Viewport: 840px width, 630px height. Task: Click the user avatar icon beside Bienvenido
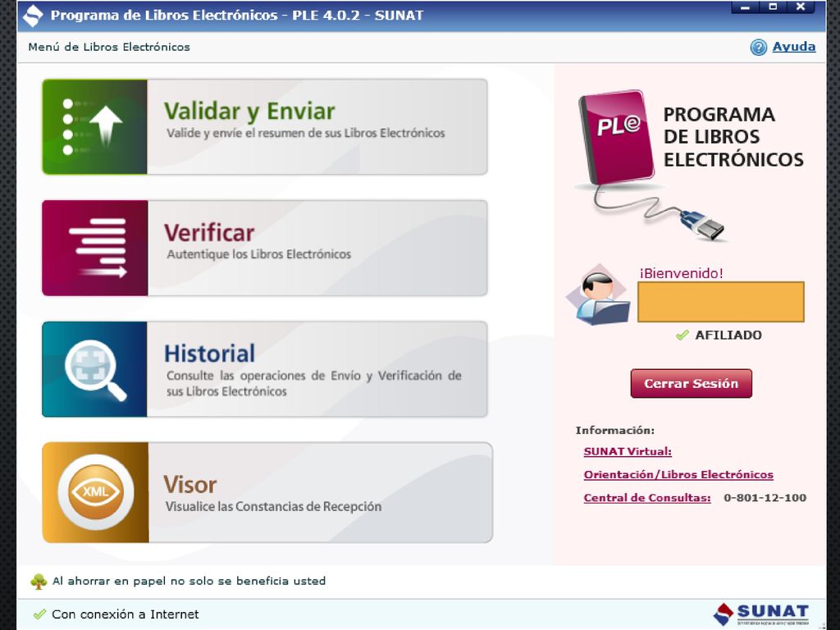(599, 294)
